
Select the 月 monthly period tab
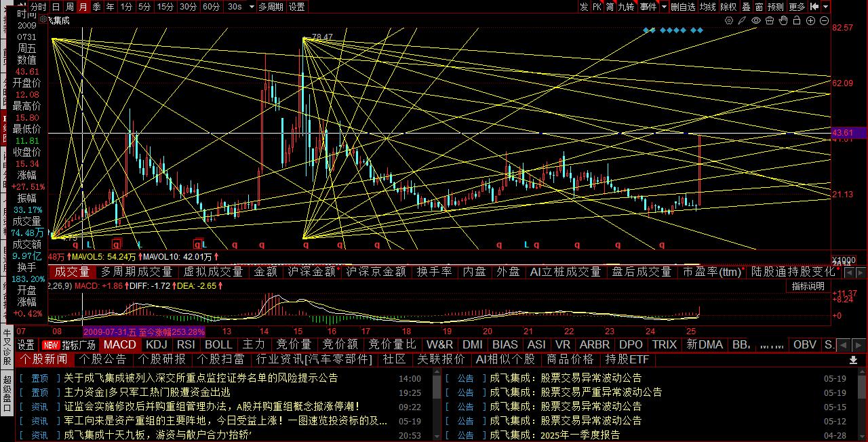(x=83, y=7)
